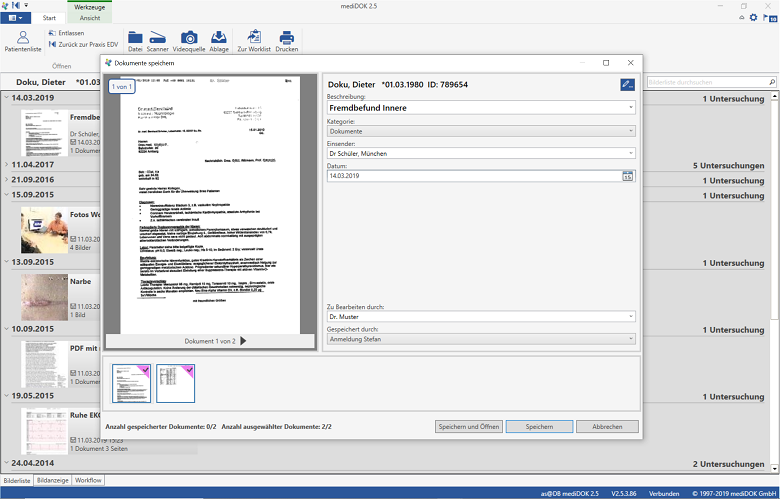Click the blue edit pen button in dialog
Viewport: 780px width, 499px height.
(628, 85)
